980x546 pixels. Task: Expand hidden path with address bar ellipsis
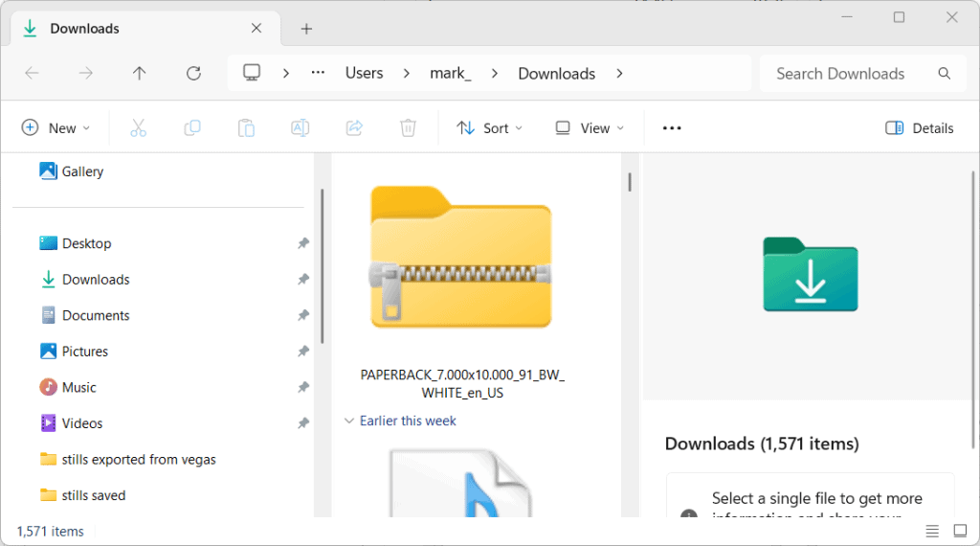[x=318, y=73]
